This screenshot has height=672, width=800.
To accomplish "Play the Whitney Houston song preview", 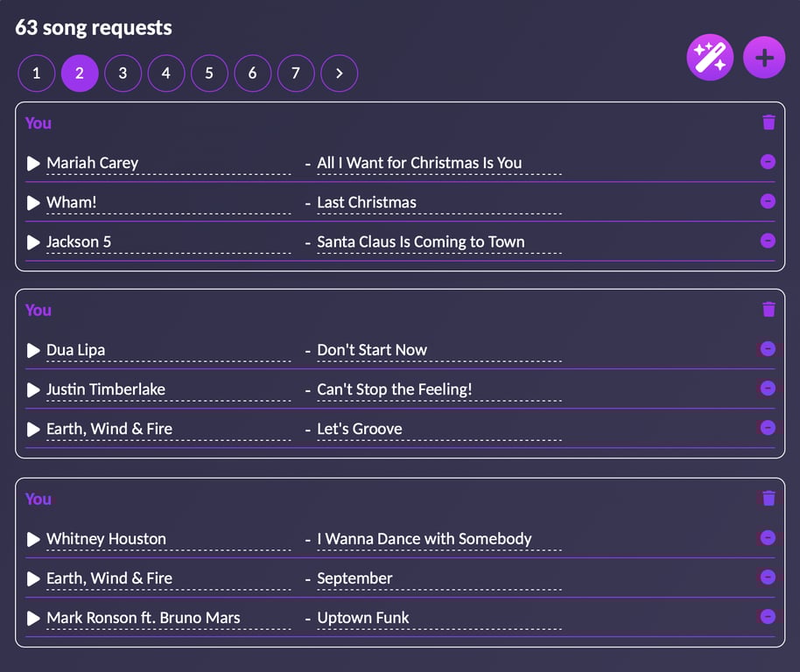I will (32, 539).
